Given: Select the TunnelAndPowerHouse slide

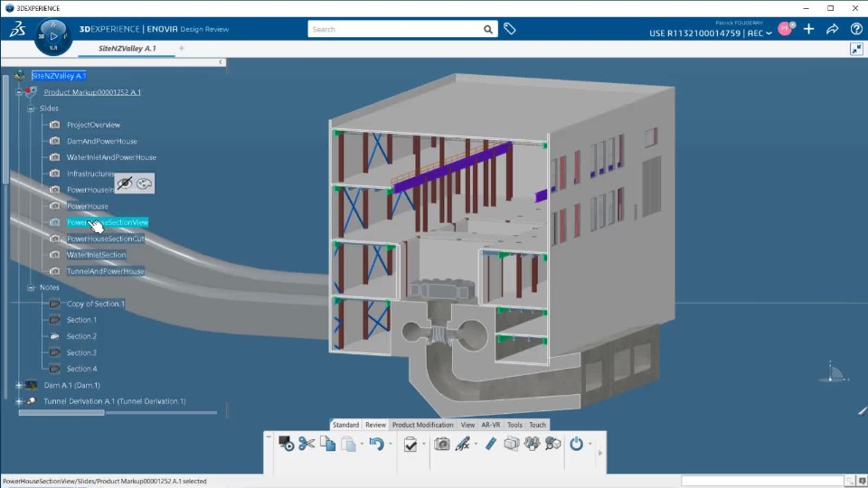Looking at the screenshot, I should [x=106, y=271].
